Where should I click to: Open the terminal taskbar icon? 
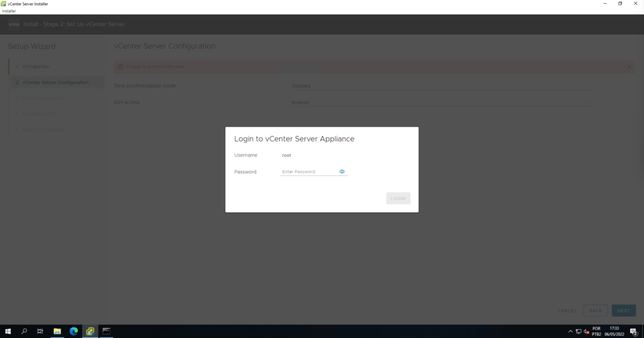coord(106,331)
